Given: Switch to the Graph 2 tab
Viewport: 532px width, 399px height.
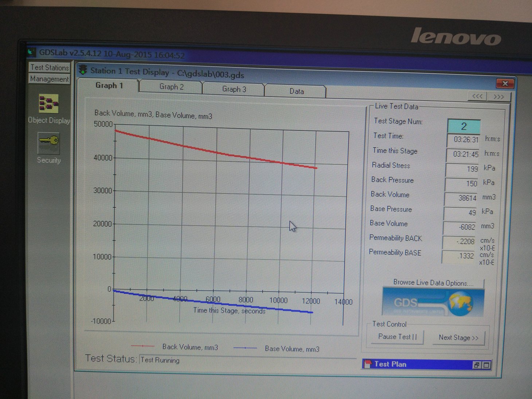Looking at the screenshot, I should coord(171,87).
